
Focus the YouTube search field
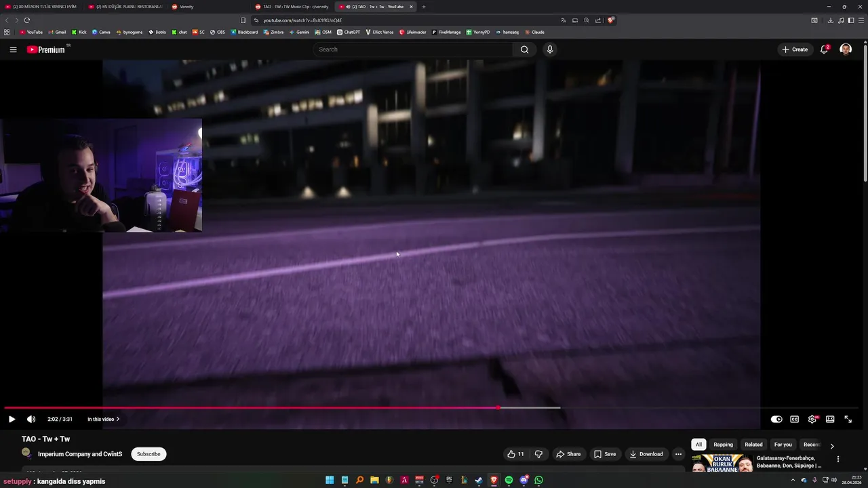414,49
